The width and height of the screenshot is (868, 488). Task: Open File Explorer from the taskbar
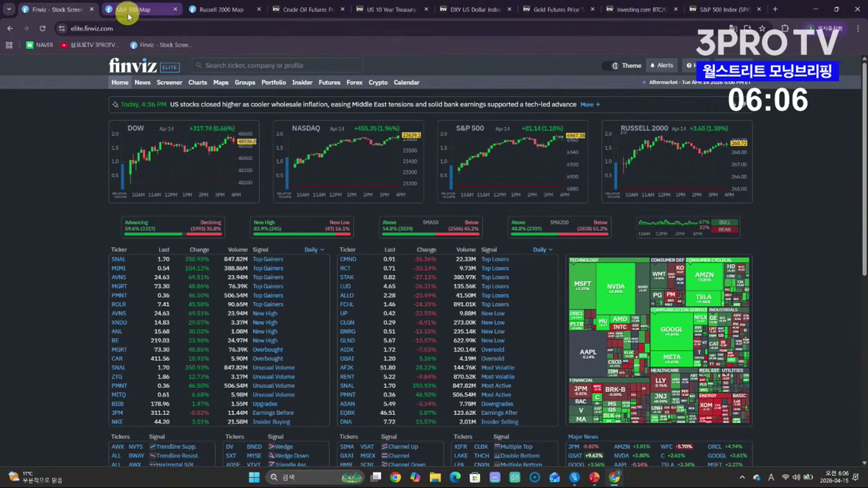(x=435, y=478)
